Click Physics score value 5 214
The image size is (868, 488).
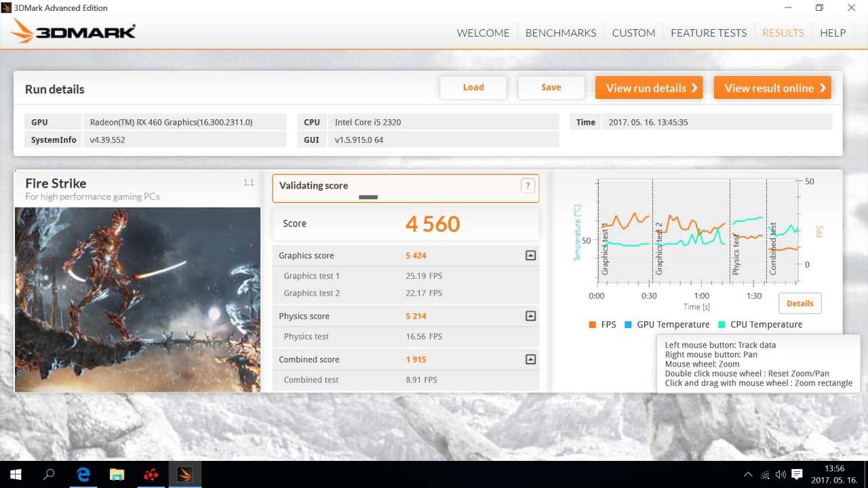[416, 316]
